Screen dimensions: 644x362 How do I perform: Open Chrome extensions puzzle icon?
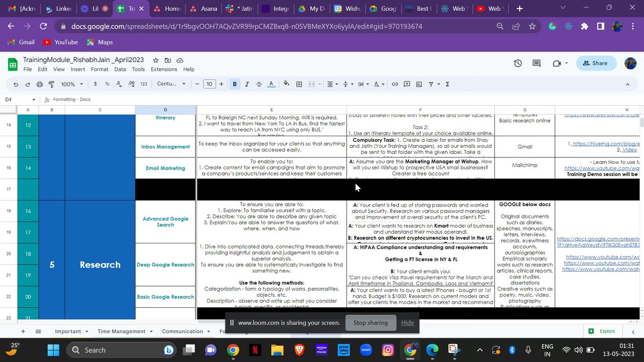[584, 26]
